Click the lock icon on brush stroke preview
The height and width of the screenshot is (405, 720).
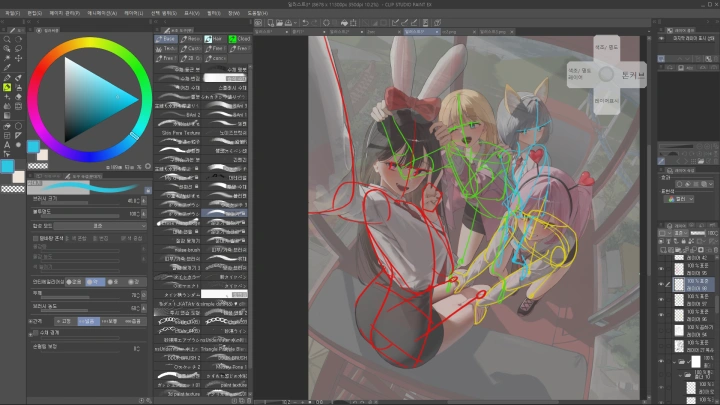(x=148, y=190)
